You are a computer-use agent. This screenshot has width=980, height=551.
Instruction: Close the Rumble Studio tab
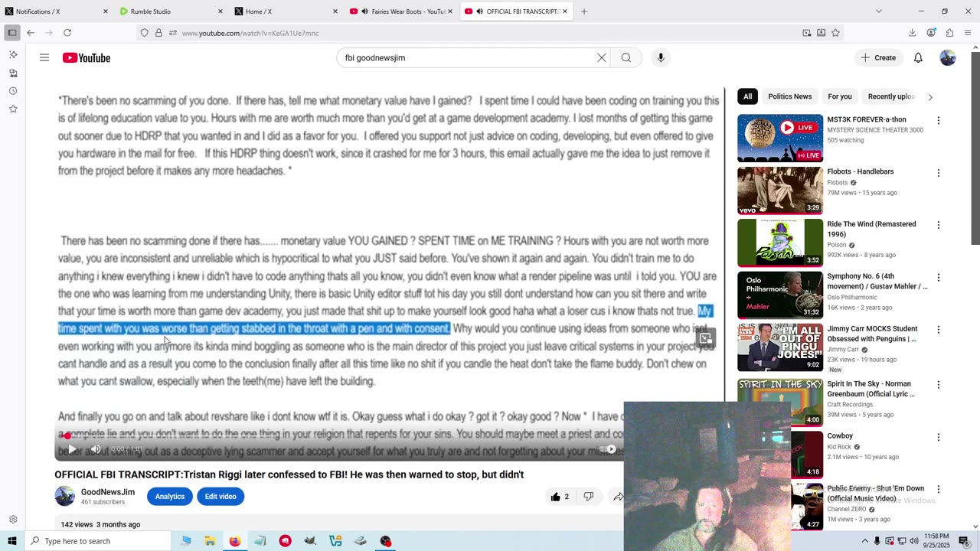[x=220, y=11]
